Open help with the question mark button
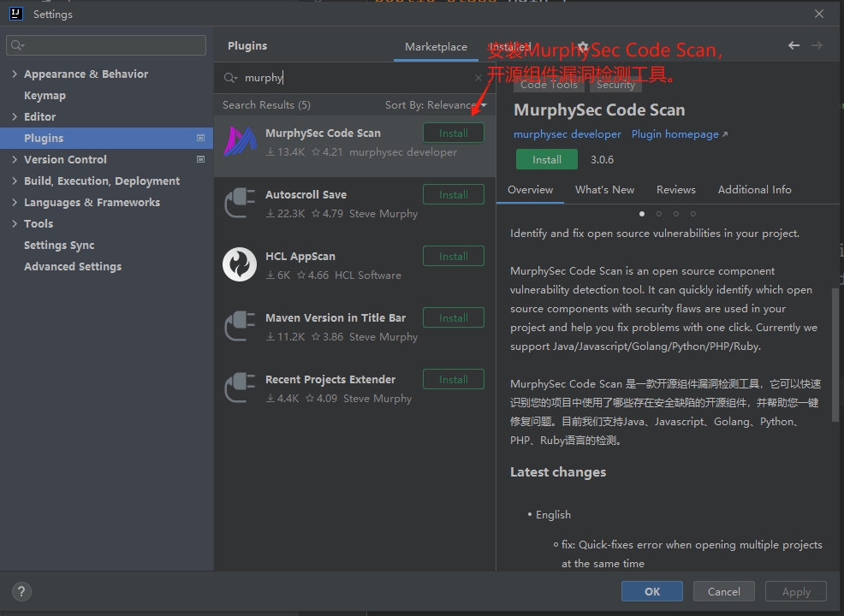This screenshot has width=844, height=616. (21, 592)
